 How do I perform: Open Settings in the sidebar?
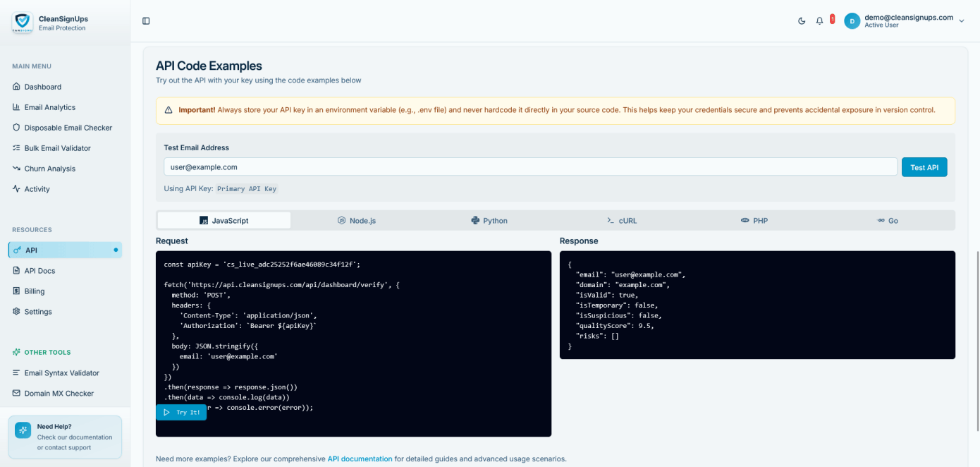[38, 312]
